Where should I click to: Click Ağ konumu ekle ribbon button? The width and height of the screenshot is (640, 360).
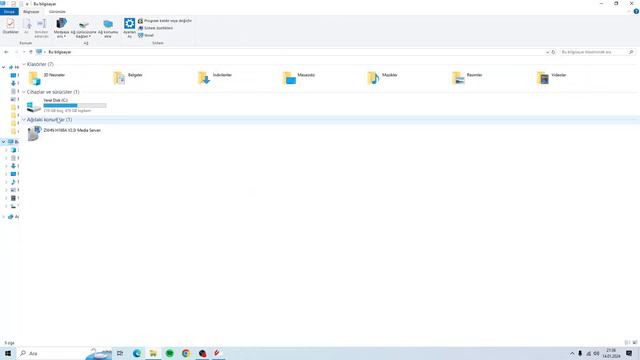coord(108,28)
